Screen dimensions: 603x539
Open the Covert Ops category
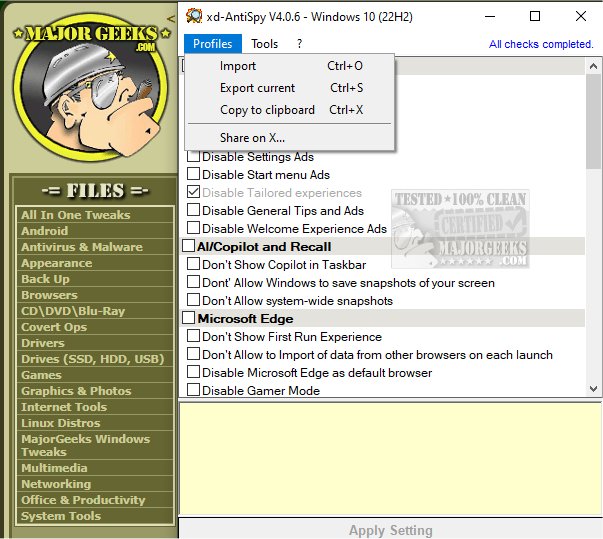54,327
